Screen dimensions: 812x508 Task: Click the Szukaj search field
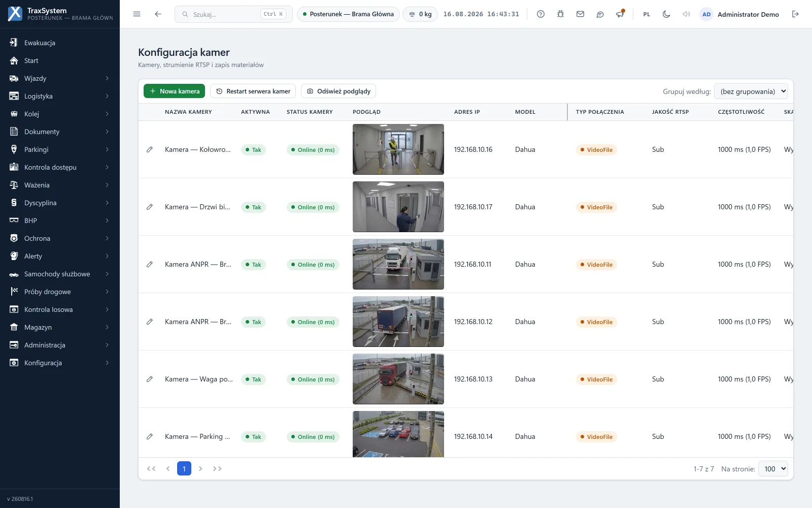pyautogui.click(x=233, y=14)
